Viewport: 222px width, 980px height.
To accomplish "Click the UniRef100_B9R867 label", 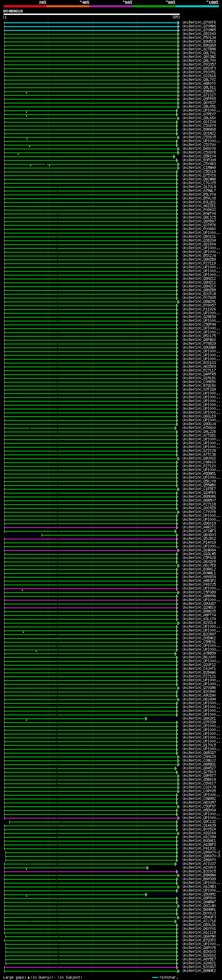I will (199, 91).
